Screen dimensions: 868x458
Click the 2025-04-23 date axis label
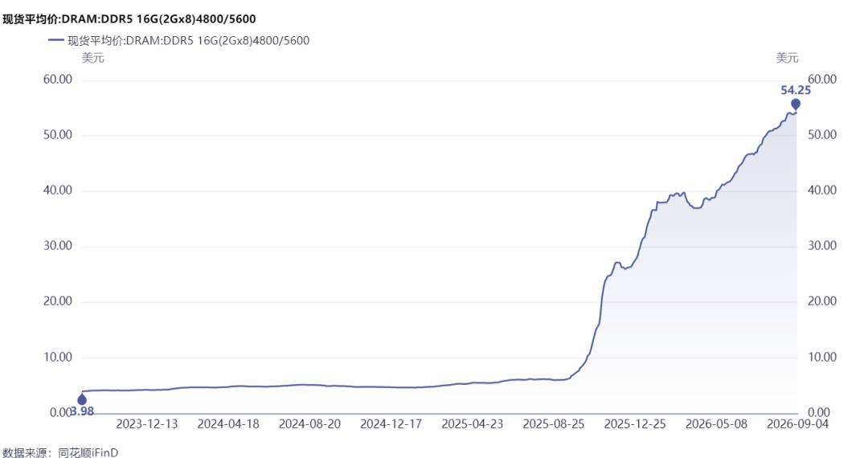pos(473,424)
